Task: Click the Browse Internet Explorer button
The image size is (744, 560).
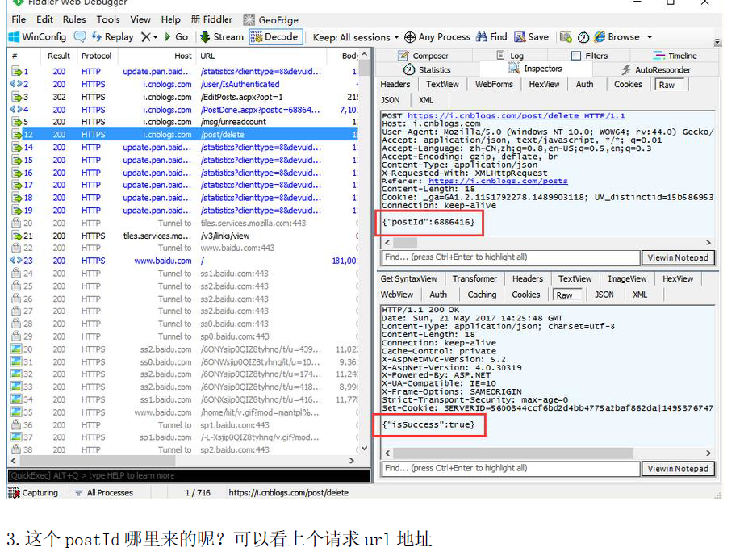Action: [617, 36]
